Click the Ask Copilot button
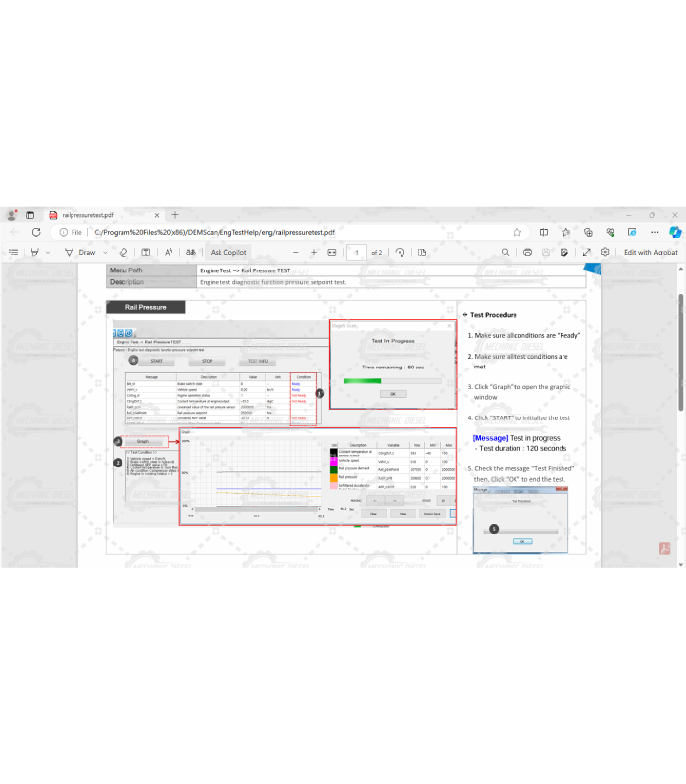The height and width of the screenshot is (784, 686). click(228, 252)
